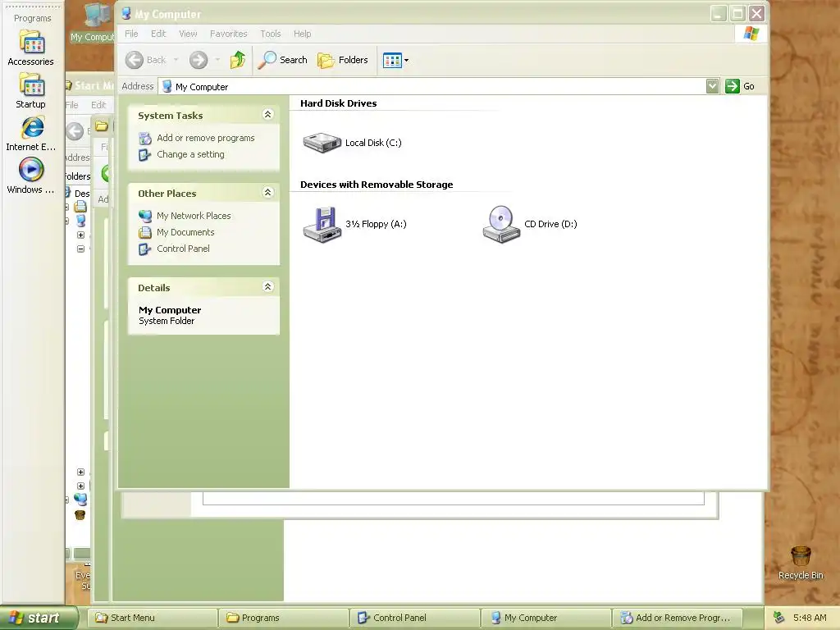Click the system tray notification icon
This screenshot has height=630, width=840.
(779, 618)
